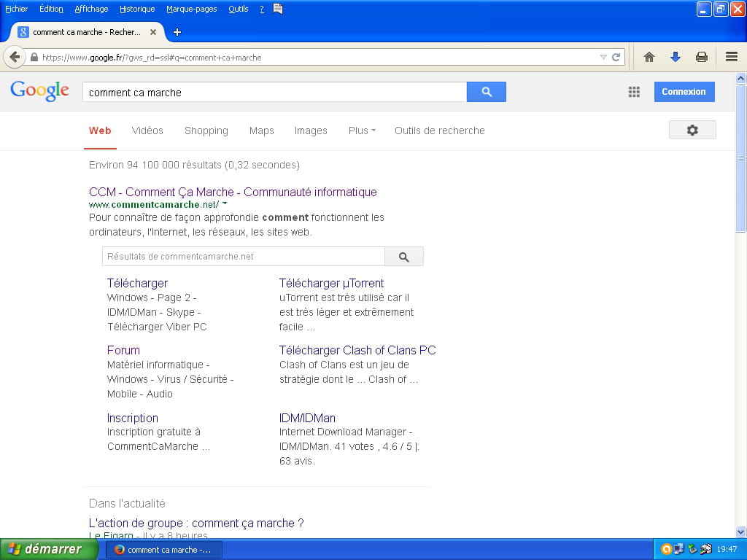
Task: Open a new tab with the plus button
Action: tap(177, 32)
